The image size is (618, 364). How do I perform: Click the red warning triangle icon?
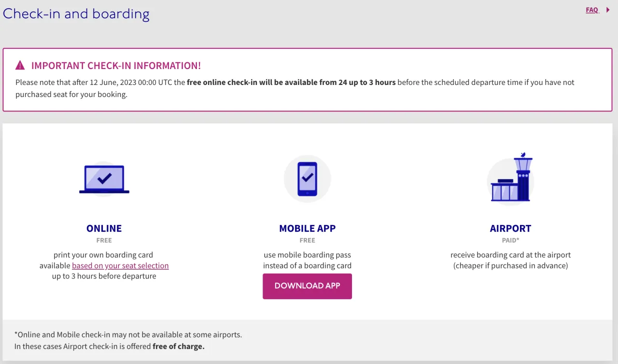[x=20, y=65]
